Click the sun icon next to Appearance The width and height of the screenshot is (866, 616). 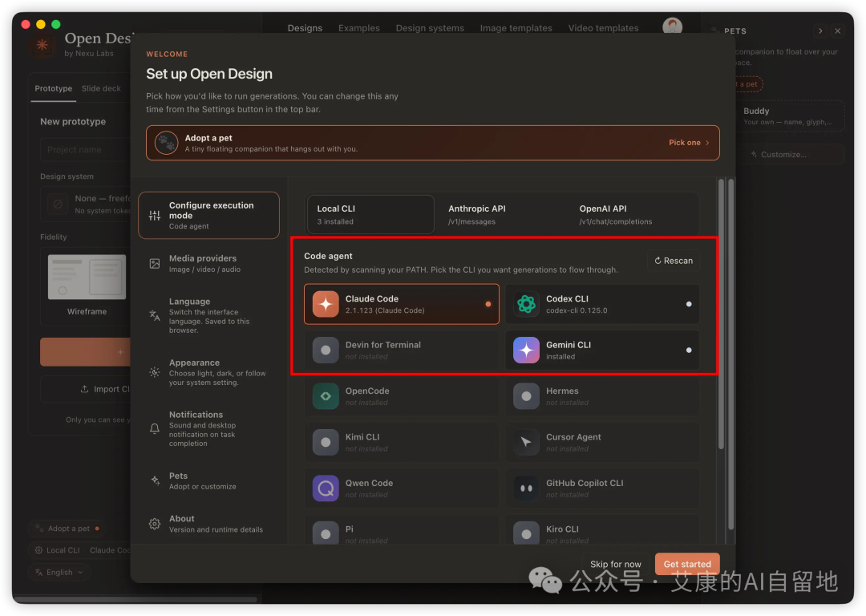[x=155, y=372]
